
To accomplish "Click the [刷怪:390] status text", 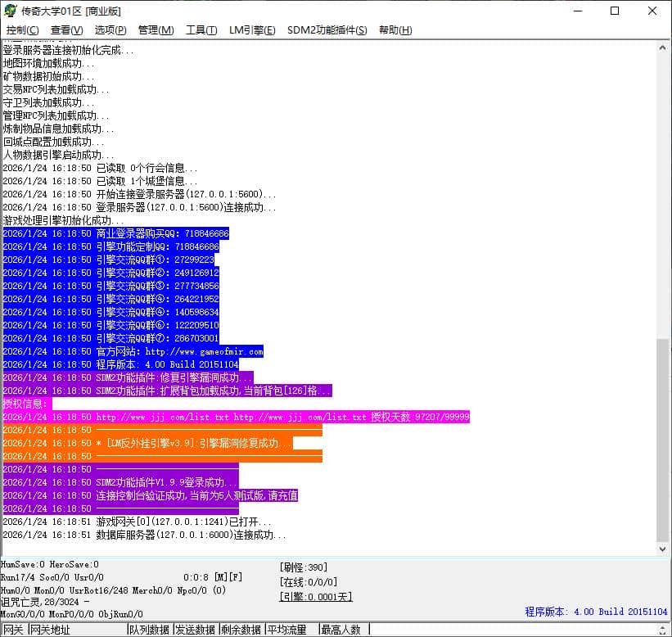I will coord(304,567).
